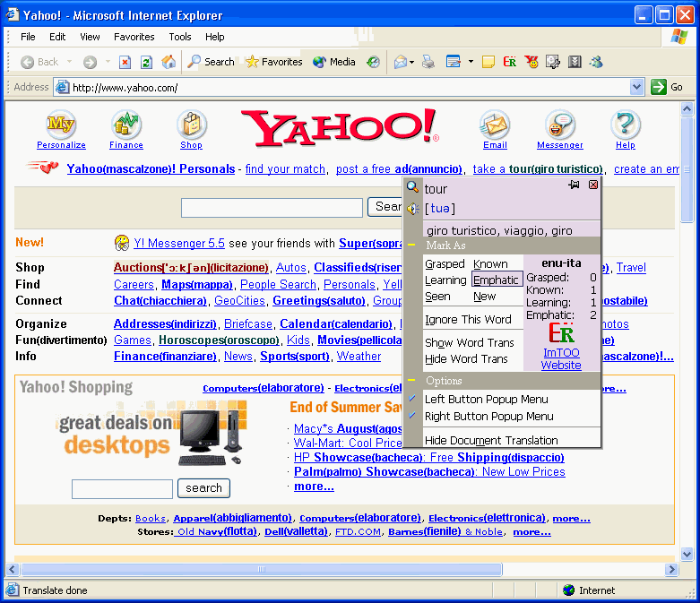Close the tour translation popup
Image resolution: width=700 pixels, height=603 pixels.
click(x=593, y=185)
